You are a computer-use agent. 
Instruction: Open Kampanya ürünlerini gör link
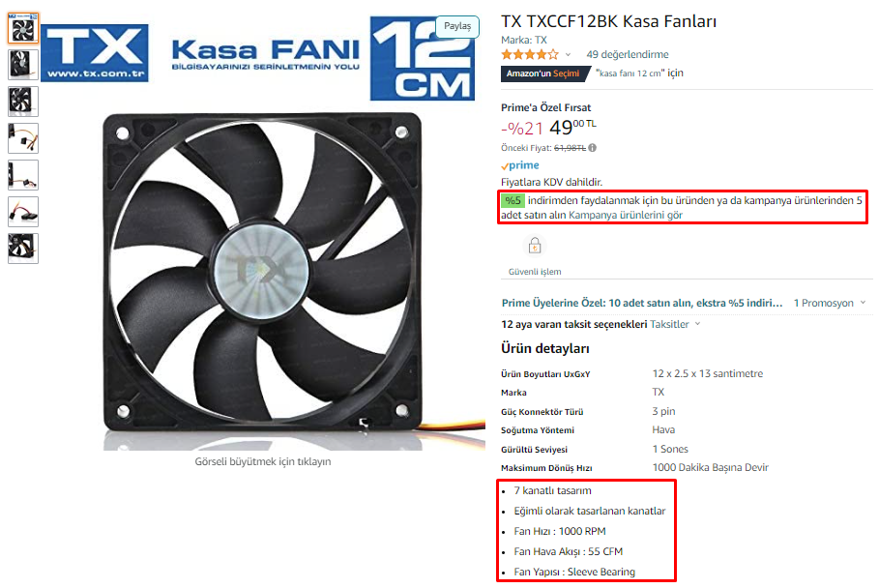click(x=626, y=216)
